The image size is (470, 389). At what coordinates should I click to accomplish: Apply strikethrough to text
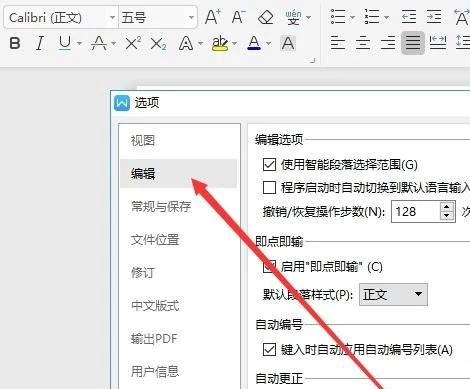tap(99, 43)
